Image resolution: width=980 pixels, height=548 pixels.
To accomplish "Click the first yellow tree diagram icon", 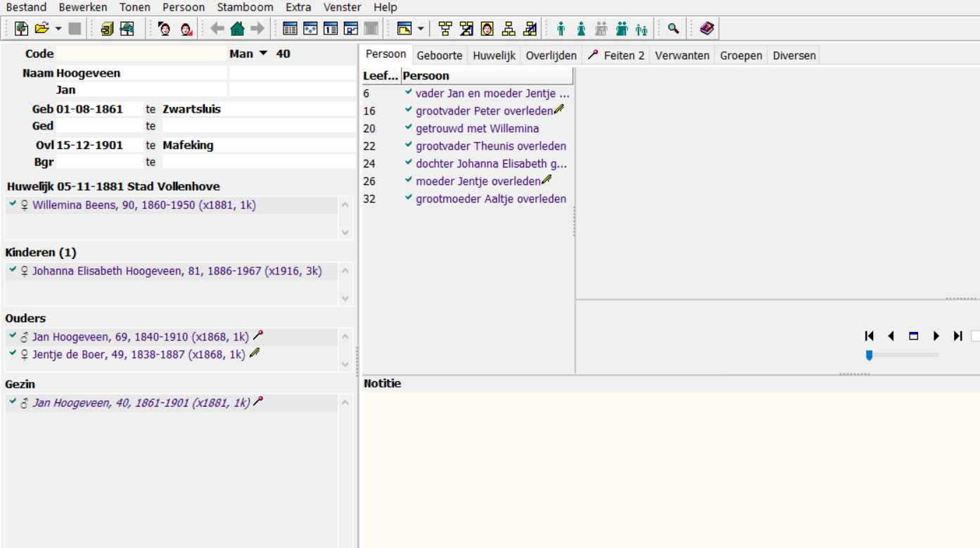I will 445,29.
